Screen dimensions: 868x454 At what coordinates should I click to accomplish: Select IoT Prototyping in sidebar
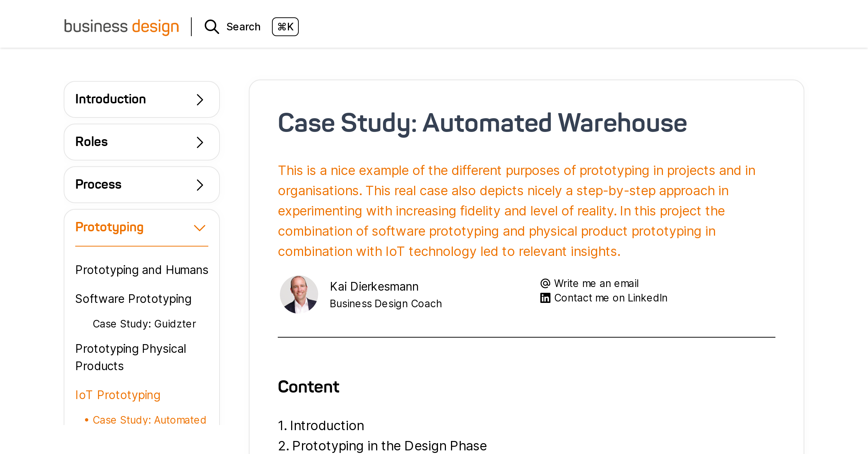click(118, 395)
